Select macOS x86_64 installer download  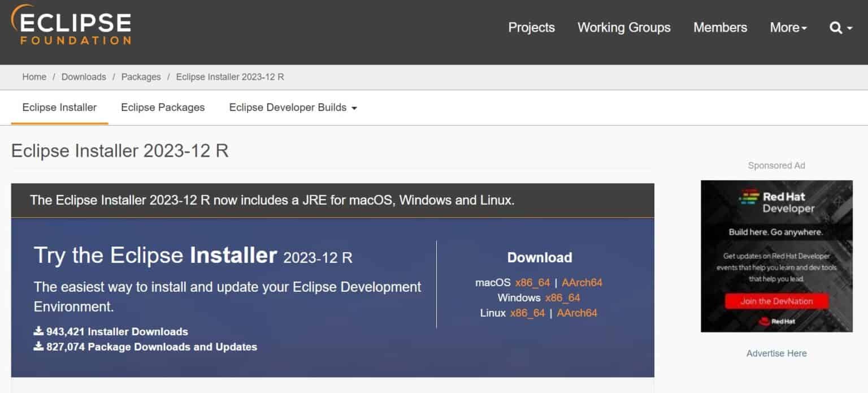click(x=532, y=283)
